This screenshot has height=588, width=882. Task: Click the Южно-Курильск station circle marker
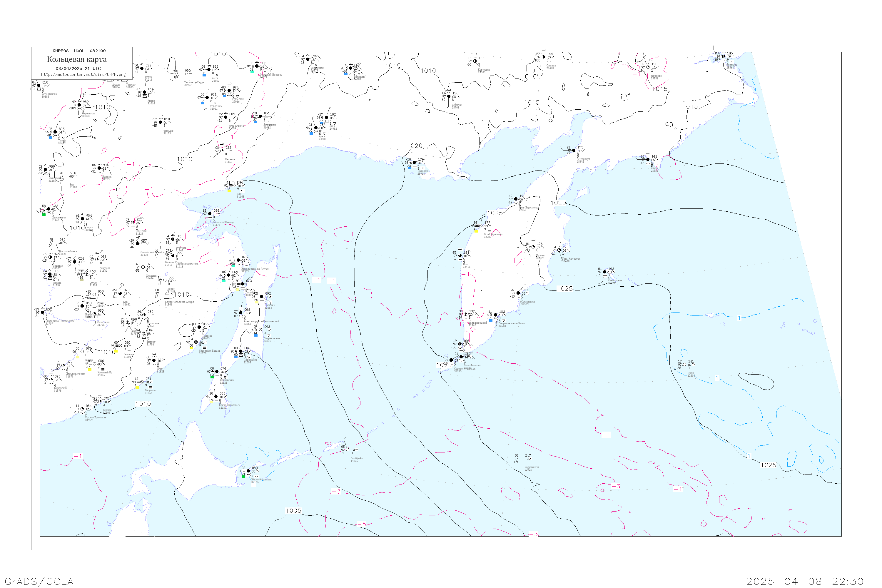[248, 471]
